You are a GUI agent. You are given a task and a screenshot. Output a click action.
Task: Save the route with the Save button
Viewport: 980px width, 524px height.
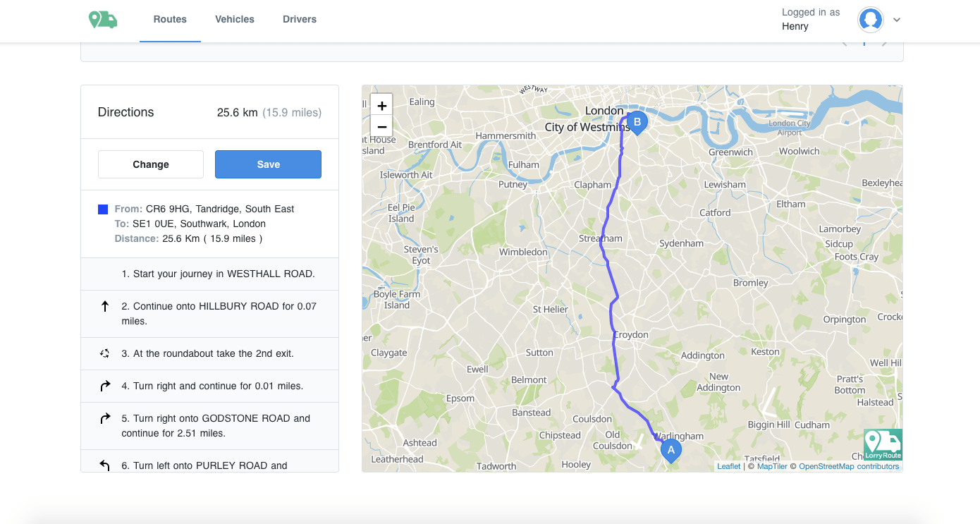pos(268,164)
